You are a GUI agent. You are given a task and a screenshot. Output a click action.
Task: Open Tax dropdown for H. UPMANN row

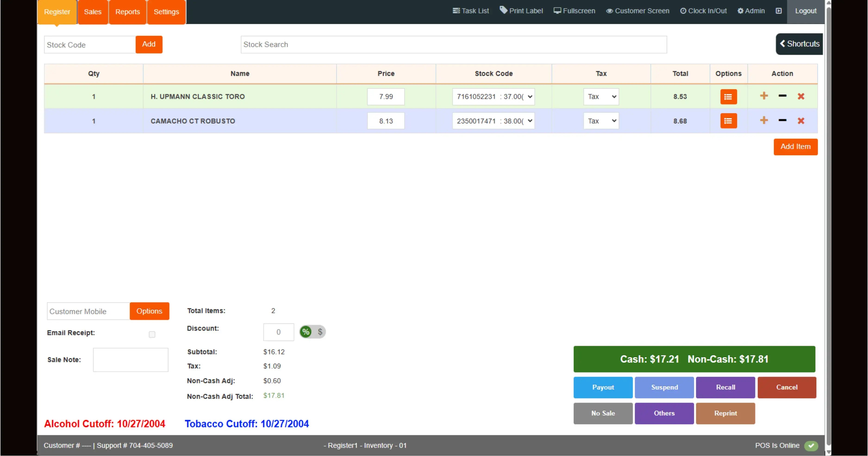[601, 96]
